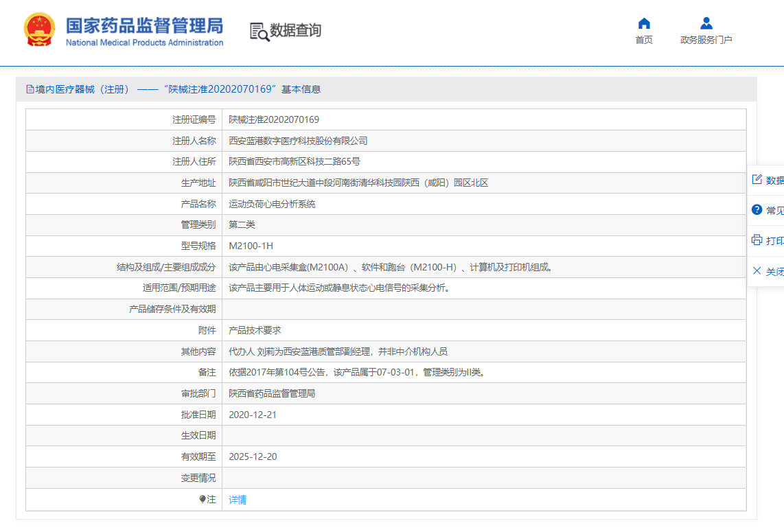Click the printer icon in side panel
The image size is (784, 532).
pos(757,240)
